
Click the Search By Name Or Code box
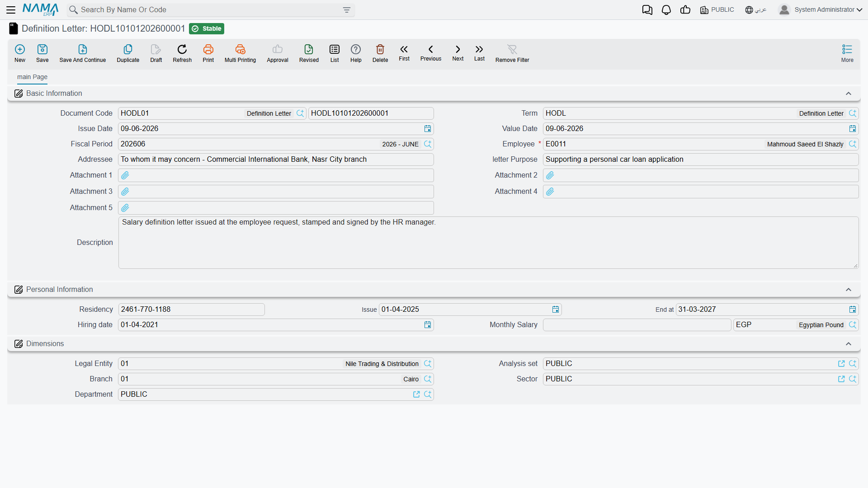tap(210, 9)
